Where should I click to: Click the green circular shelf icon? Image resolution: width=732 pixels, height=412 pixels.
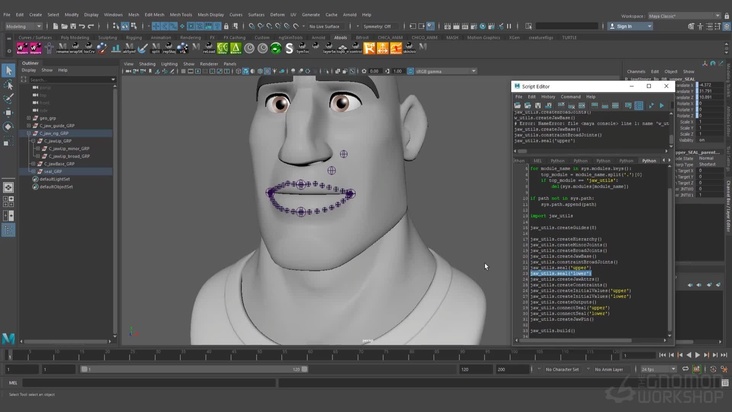coord(276,47)
